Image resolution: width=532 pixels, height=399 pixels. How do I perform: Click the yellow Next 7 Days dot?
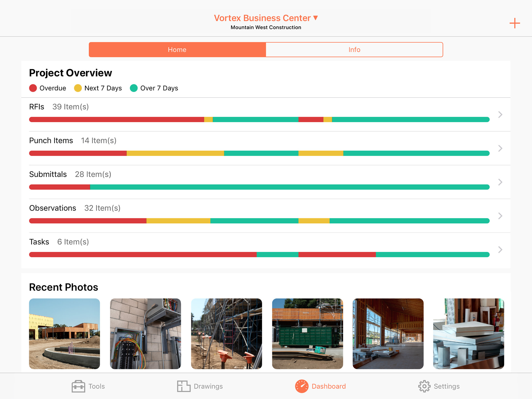click(x=78, y=88)
